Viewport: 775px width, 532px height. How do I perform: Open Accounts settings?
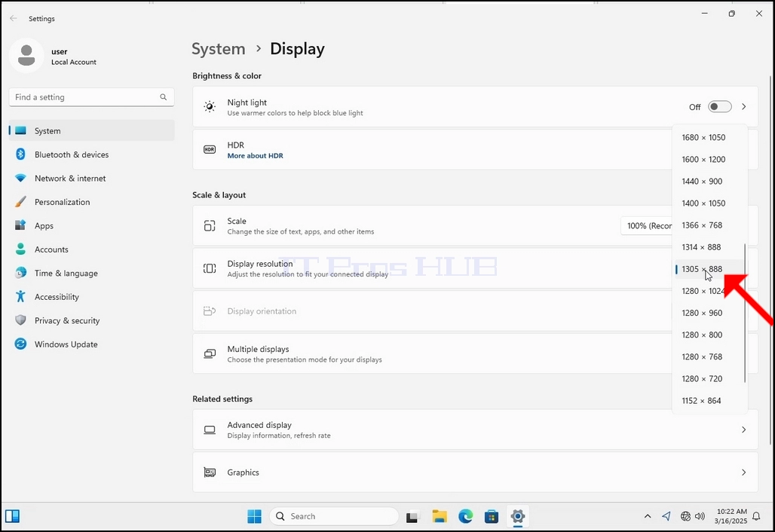(x=91, y=249)
